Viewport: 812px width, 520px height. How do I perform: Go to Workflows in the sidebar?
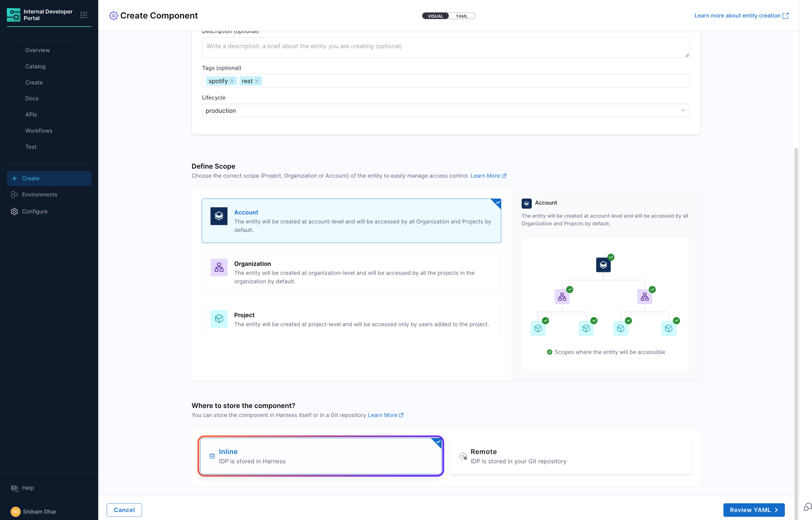pos(38,131)
